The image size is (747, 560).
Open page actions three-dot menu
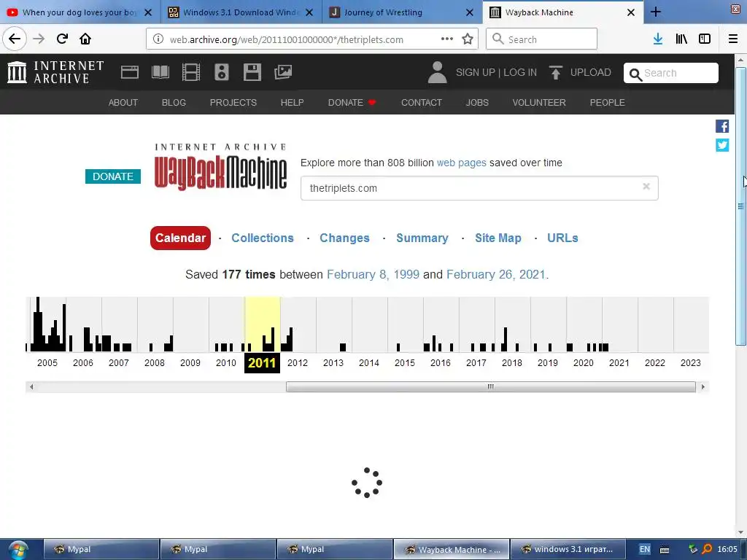447,39
